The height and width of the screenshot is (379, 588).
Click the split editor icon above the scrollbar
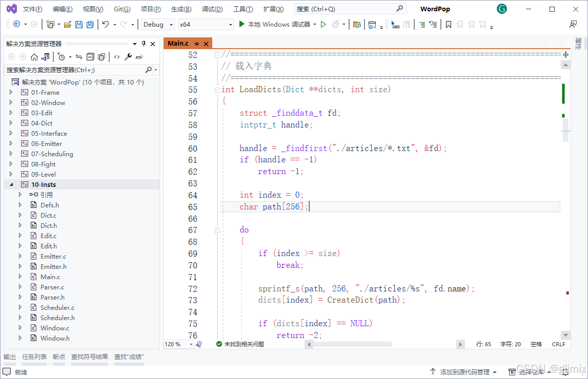click(565, 55)
